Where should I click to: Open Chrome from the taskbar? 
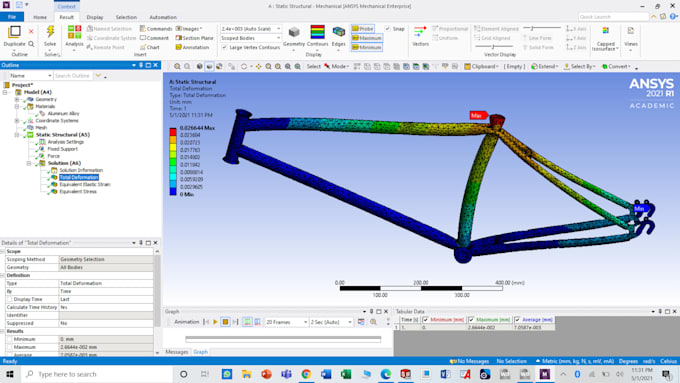(x=306, y=374)
